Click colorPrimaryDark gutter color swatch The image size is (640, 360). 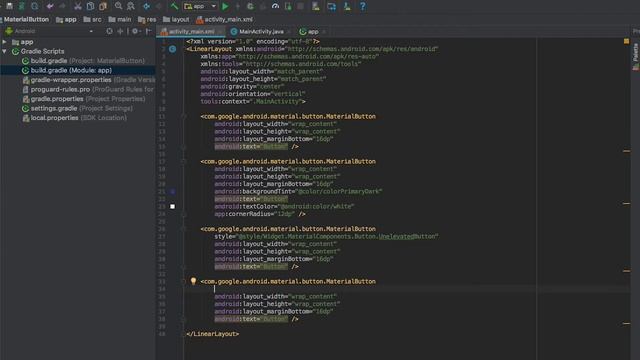(173, 191)
